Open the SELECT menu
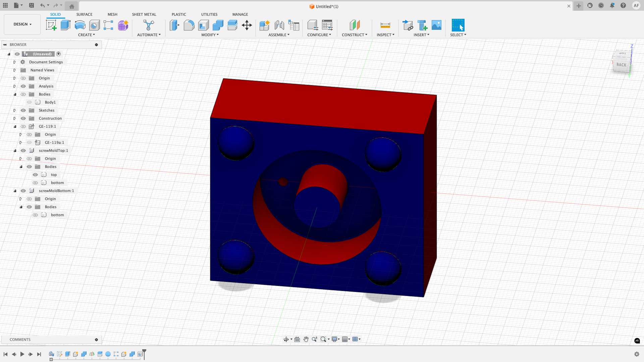Image resolution: width=644 pixels, height=362 pixels. pyautogui.click(x=458, y=35)
